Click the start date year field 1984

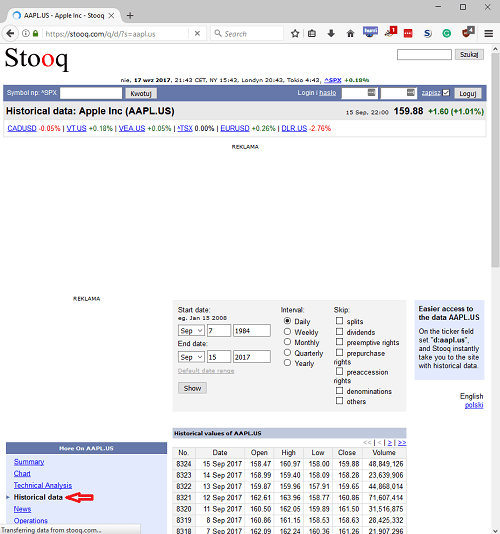[252, 330]
